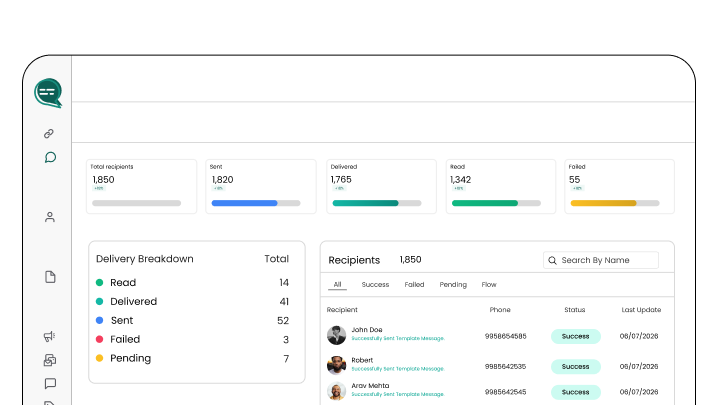Switch to the Success tab

(375, 285)
